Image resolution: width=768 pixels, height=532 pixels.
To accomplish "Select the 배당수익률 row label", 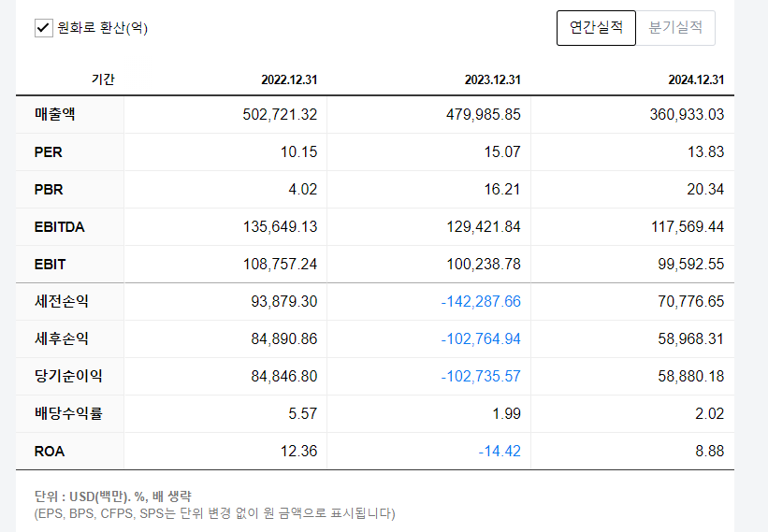I will point(68,413).
